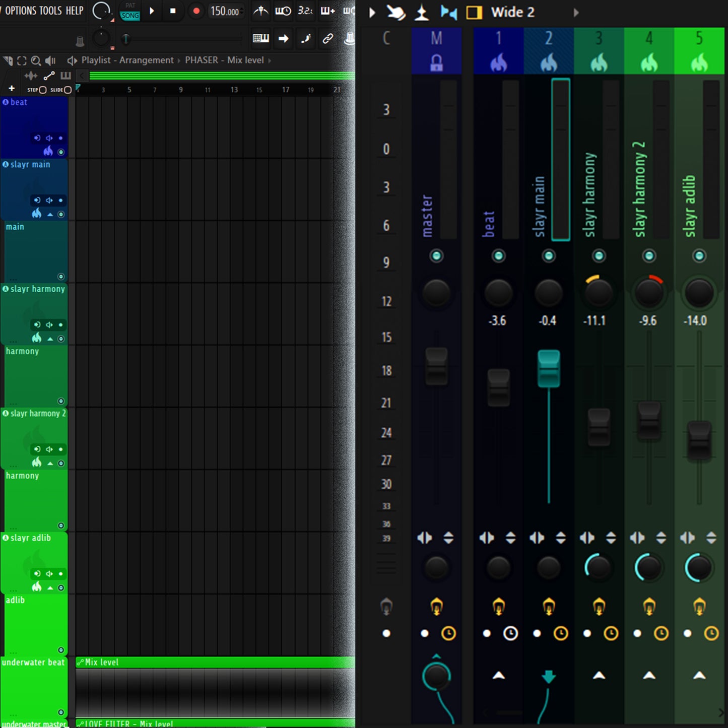Collapse the slayr main track group arrow
Screen dimensions: 728x728
[50, 215]
